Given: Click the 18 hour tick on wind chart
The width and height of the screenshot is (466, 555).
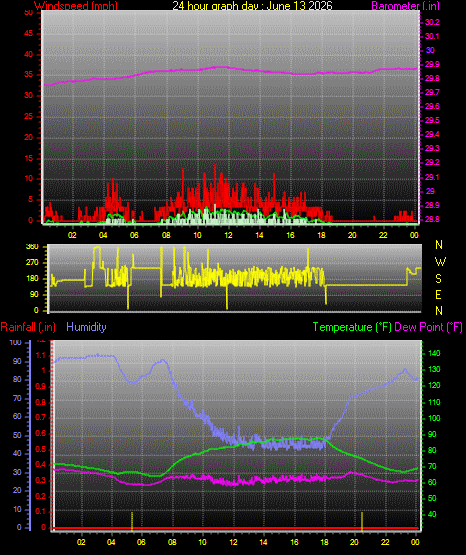Looking at the screenshot, I should pyautogui.click(x=321, y=235).
